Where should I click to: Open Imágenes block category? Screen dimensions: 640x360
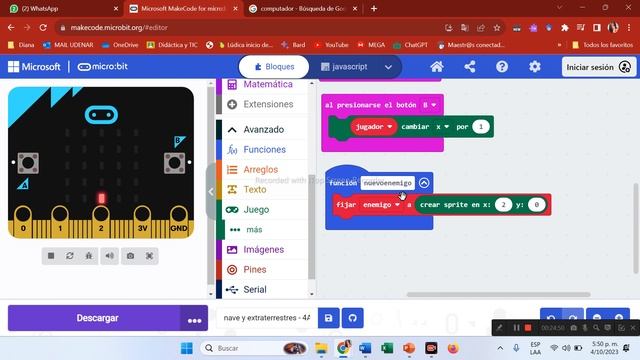(265, 250)
